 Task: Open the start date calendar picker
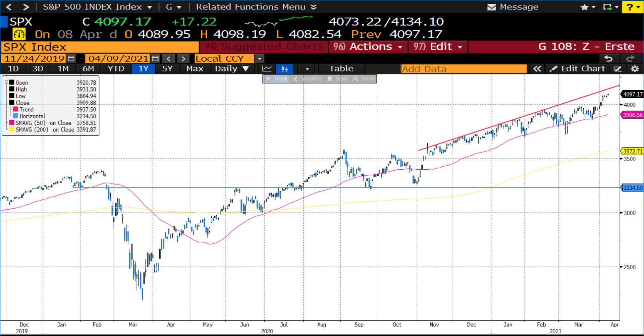[x=71, y=59]
